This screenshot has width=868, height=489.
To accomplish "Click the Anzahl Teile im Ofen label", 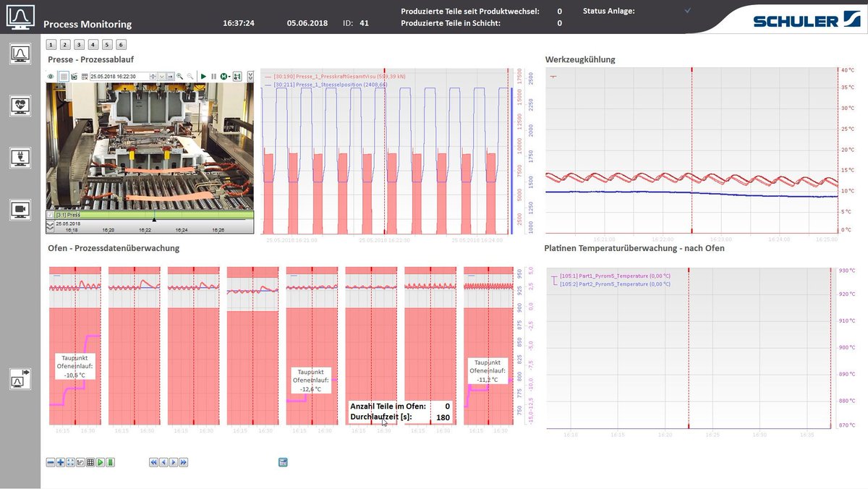I will [x=388, y=407].
